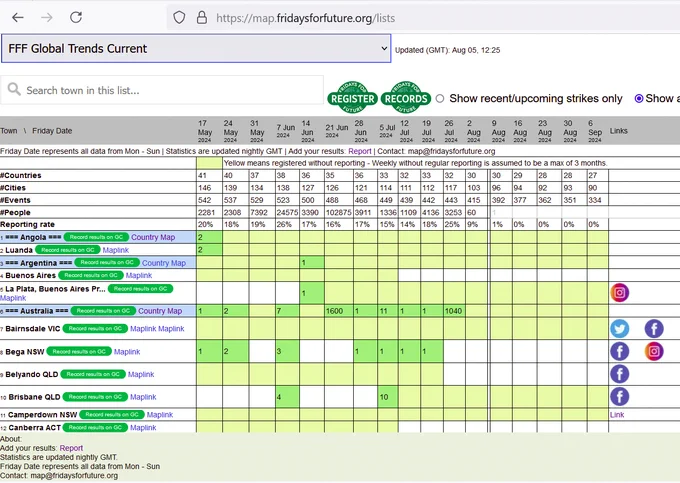Click 'Record results on GC' for La Plata
Viewport: 680px width, 483px height.
tap(140, 289)
